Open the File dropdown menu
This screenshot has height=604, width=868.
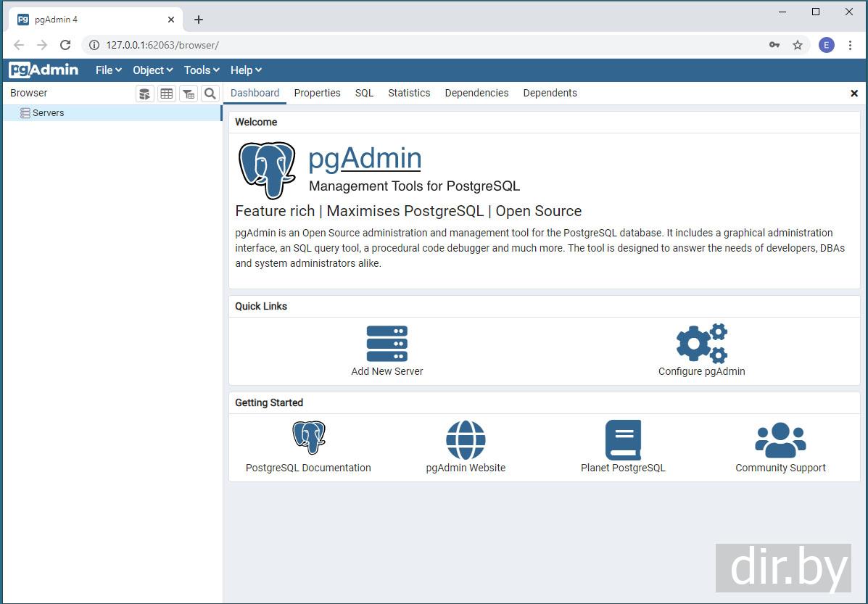(108, 70)
